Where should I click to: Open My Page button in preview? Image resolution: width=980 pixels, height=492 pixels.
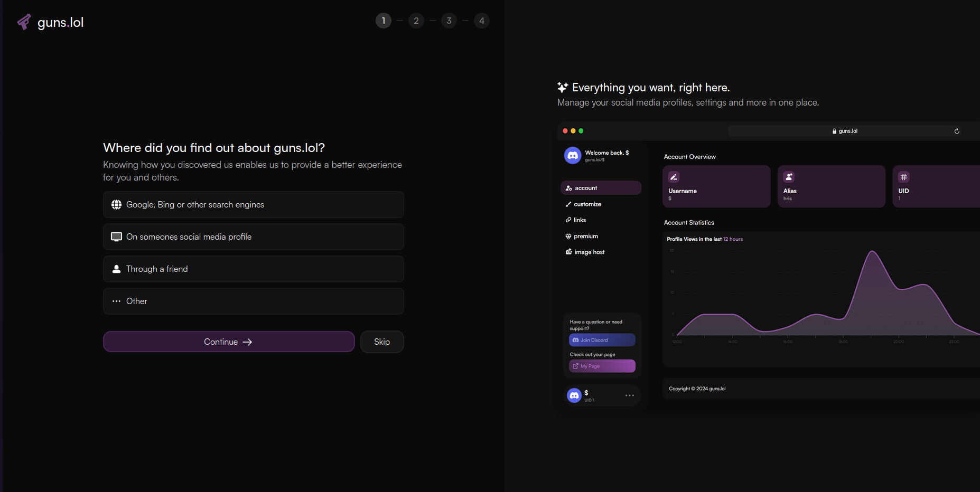(x=602, y=366)
